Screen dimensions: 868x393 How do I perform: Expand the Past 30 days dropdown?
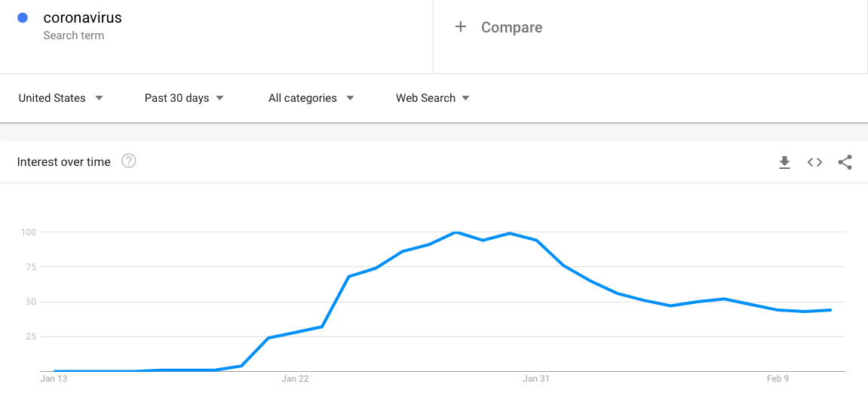(x=184, y=98)
